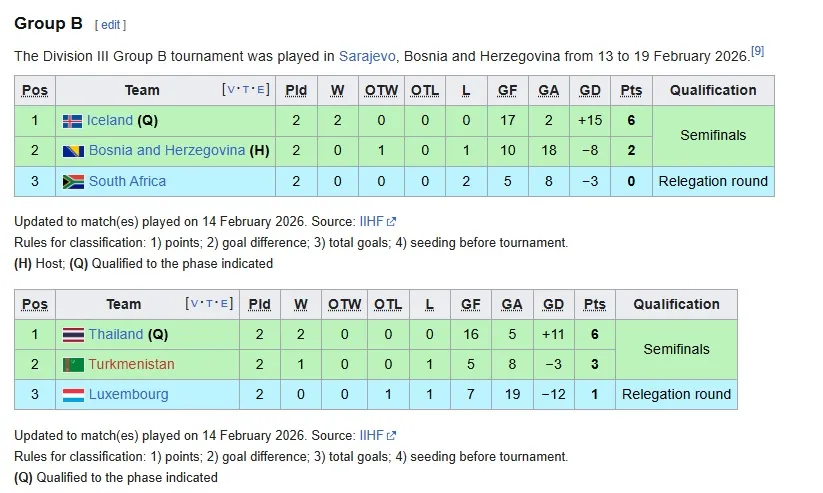823x493 pixels.
Task: Open citation reference 9
Action: [x=757, y=51]
